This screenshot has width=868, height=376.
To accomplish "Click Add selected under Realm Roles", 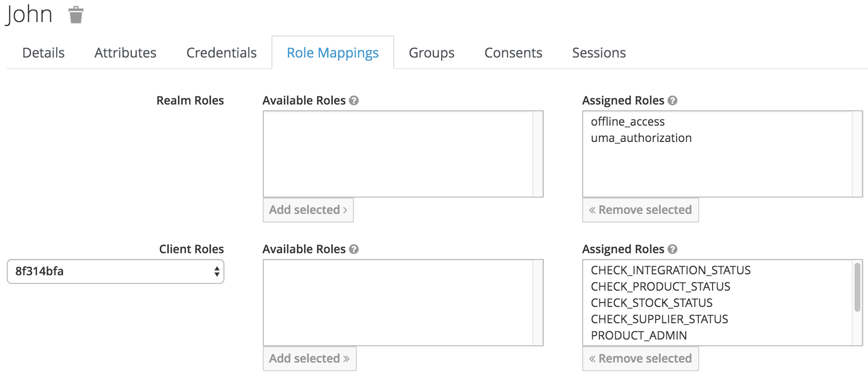I will 308,210.
